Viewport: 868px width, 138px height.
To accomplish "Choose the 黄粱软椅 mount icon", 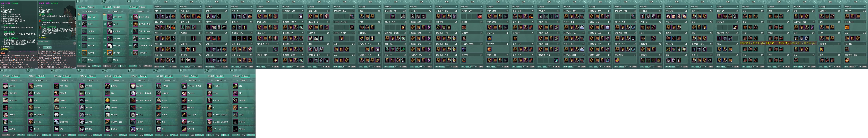I will [x=82, y=86].
